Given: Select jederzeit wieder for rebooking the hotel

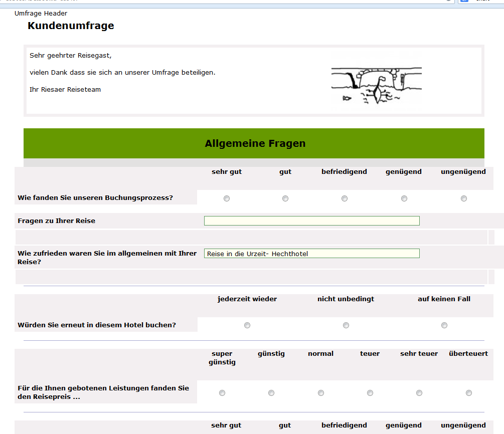Looking at the screenshot, I should pyautogui.click(x=247, y=325).
